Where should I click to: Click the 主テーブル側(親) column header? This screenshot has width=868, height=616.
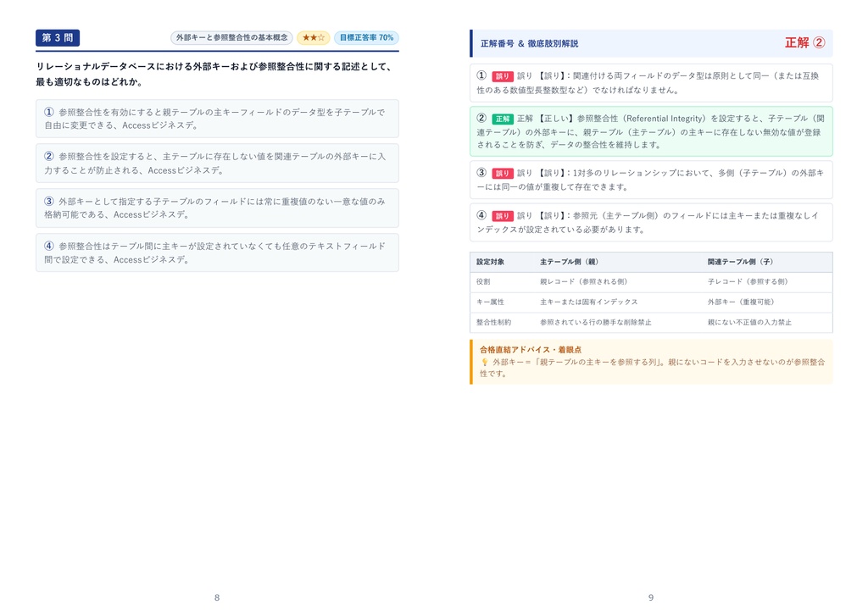point(569,262)
